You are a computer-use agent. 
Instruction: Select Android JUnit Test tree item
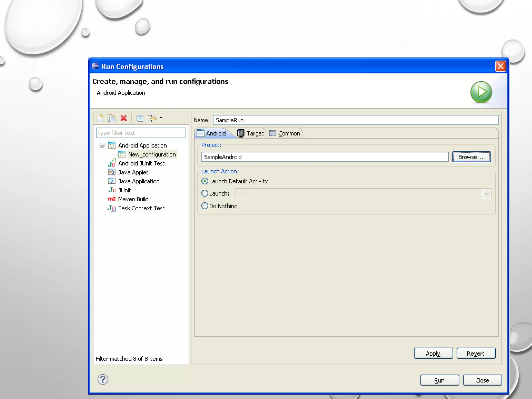141,163
